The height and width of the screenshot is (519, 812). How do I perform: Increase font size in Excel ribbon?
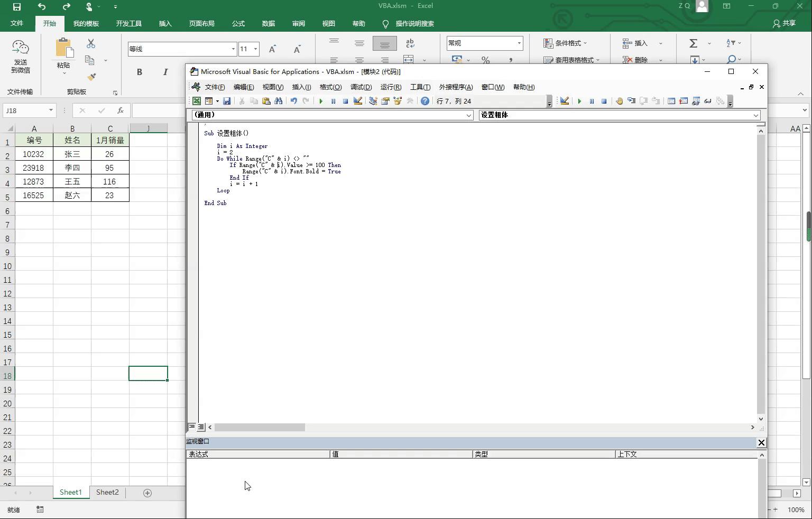[x=273, y=49]
